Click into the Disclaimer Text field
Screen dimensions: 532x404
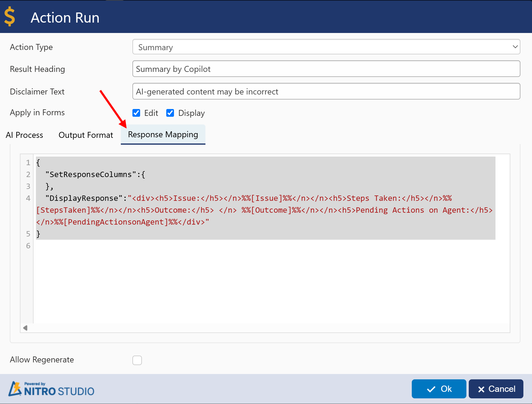pyautogui.click(x=326, y=91)
